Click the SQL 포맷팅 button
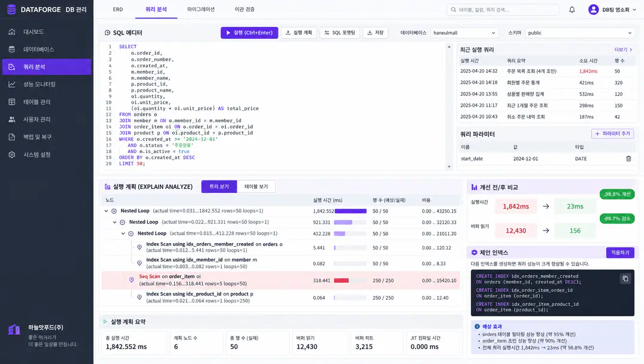The image size is (644, 364). (x=340, y=33)
